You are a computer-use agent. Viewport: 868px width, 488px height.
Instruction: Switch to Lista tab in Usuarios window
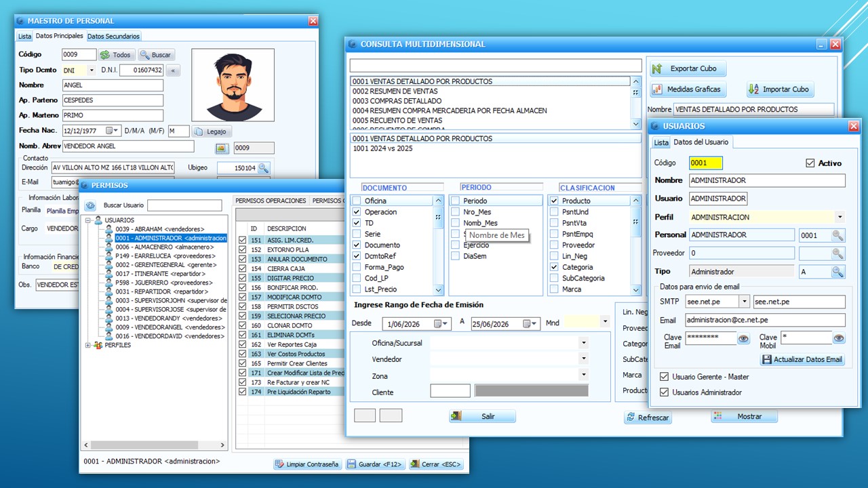click(660, 142)
